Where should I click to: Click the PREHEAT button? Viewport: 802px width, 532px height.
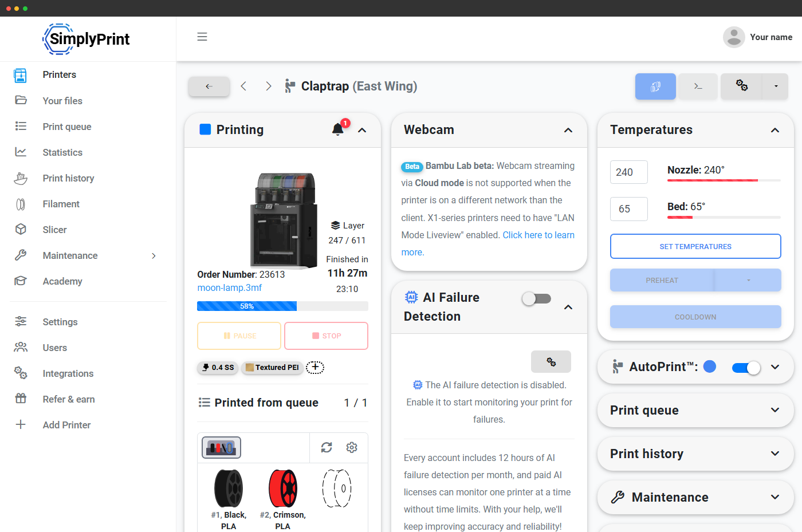662,280
